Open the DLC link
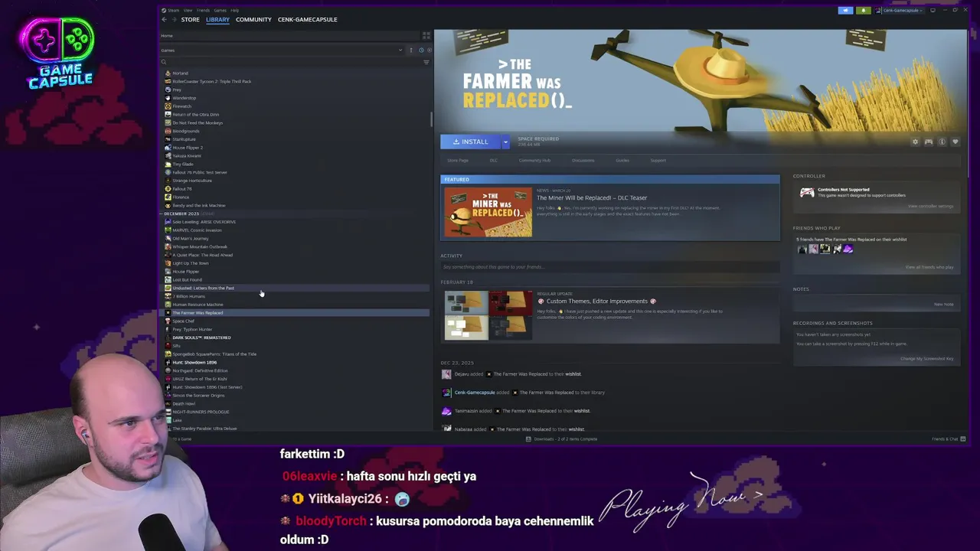 (494, 161)
